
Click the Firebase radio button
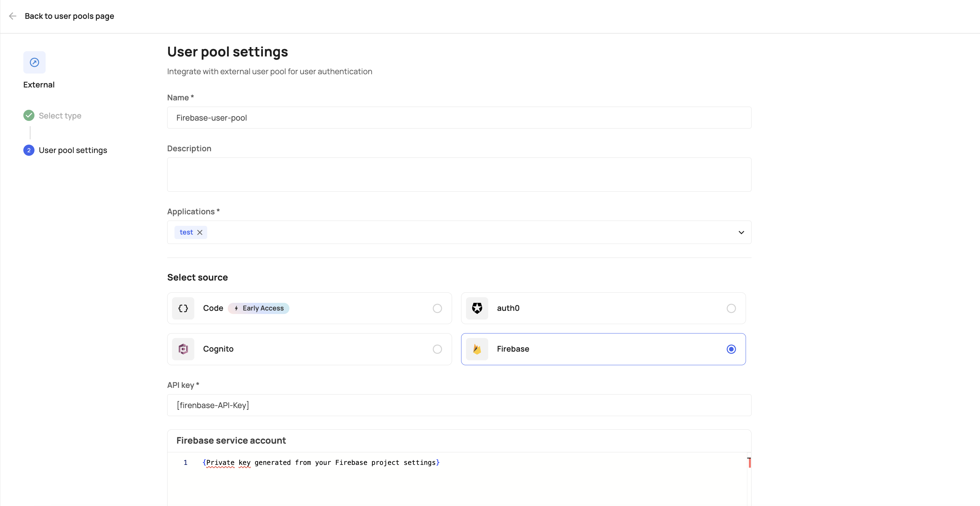[731, 349]
